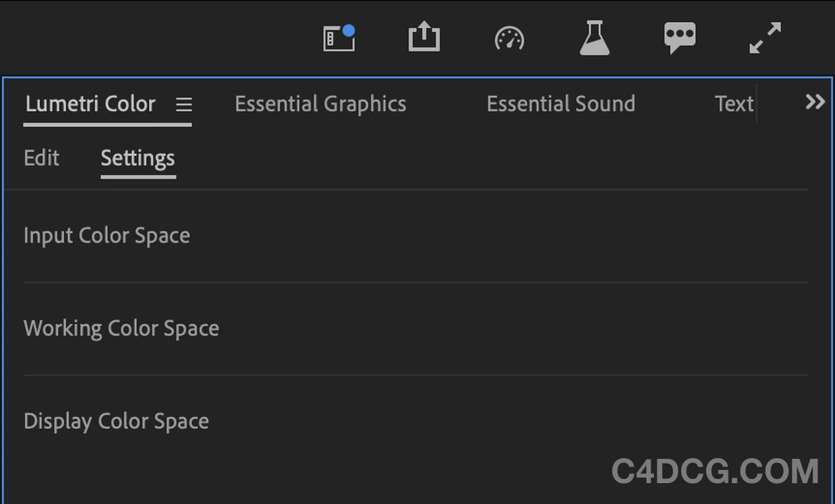Image resolution: width=835 pixels, height=504 pixels.
Task: Click the C4DCG.COM watermark text
Action: click(715, 472)
